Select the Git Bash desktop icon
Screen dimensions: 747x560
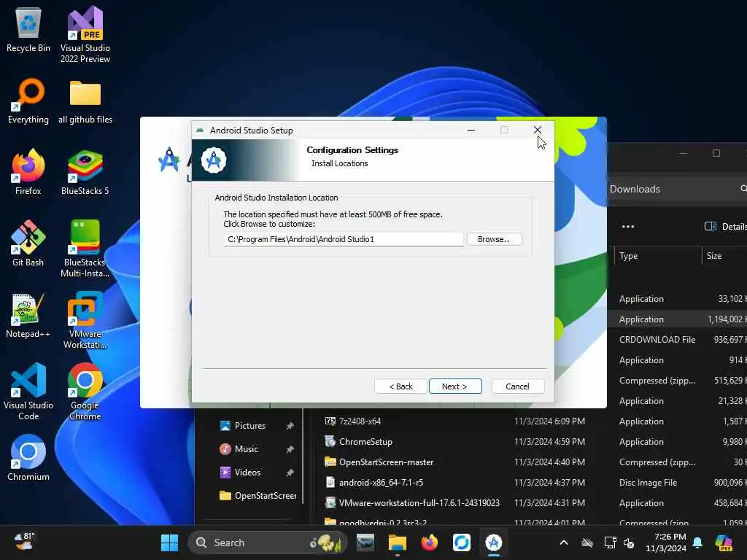click(x=28, y=244)
